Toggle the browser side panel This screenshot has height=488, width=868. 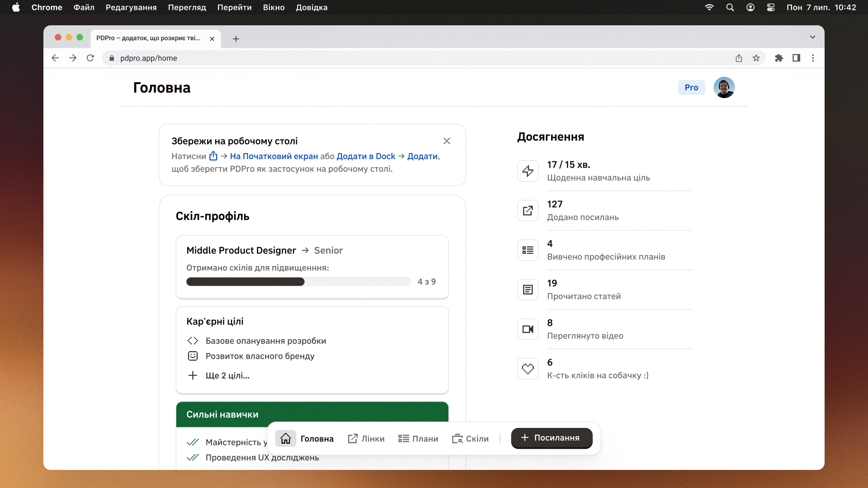(x=796, y=58)
